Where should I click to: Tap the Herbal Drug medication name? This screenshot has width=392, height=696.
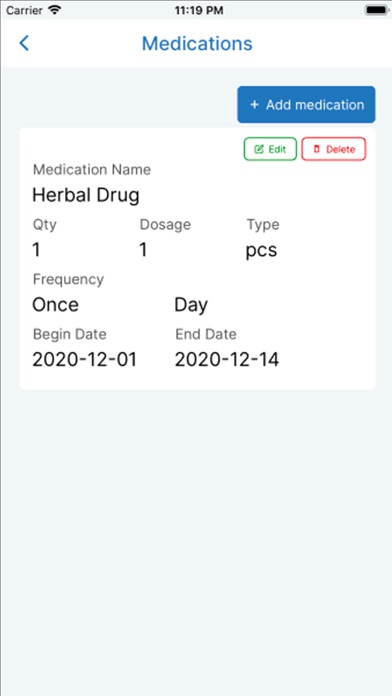(86, 195)
